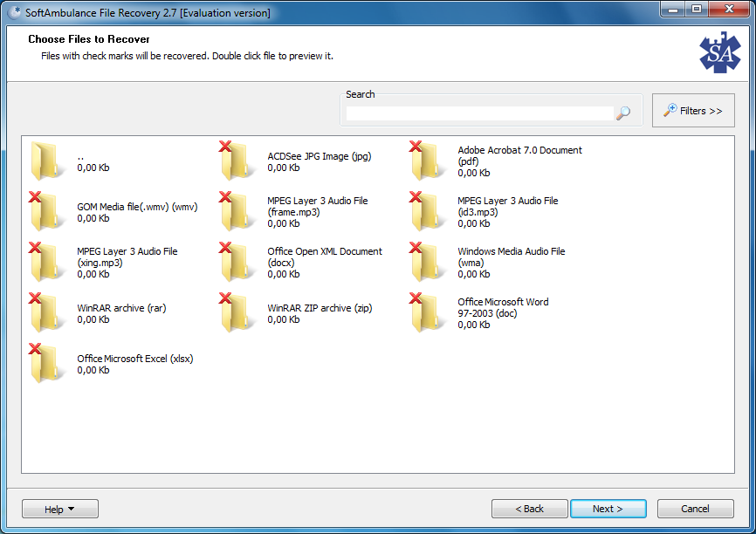Select the WinRAR ZIP archive folder icon

coord(237,312)
